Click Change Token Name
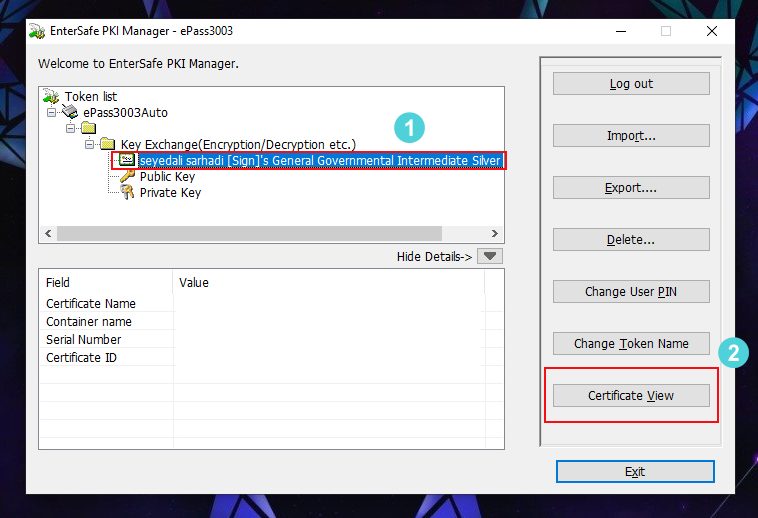 click(x=631, y=344)
